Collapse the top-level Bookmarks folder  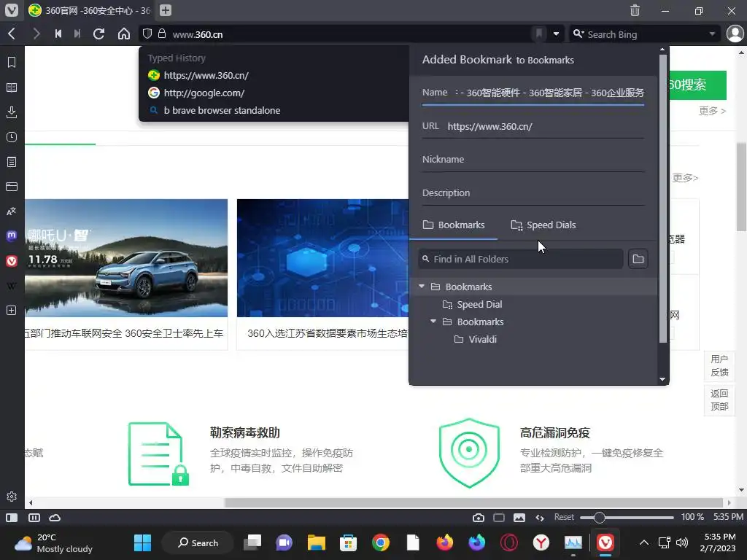422,286
